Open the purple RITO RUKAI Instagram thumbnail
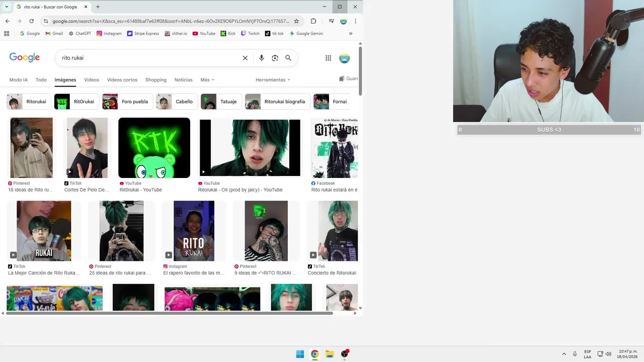The image size is (644, 362). pos(194,231)
